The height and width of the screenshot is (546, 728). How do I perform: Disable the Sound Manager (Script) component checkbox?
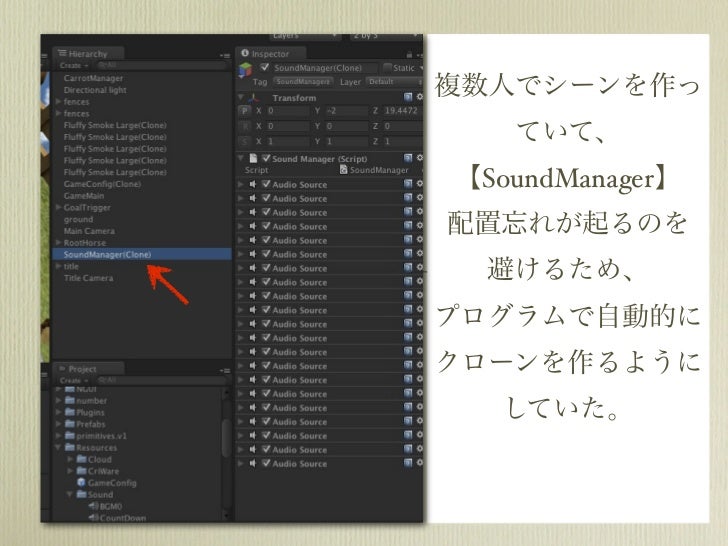[265, 158]
